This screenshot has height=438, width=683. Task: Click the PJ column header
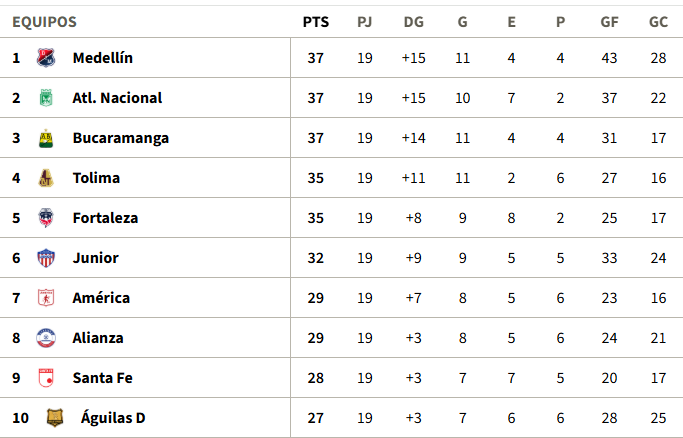[365, 22]
